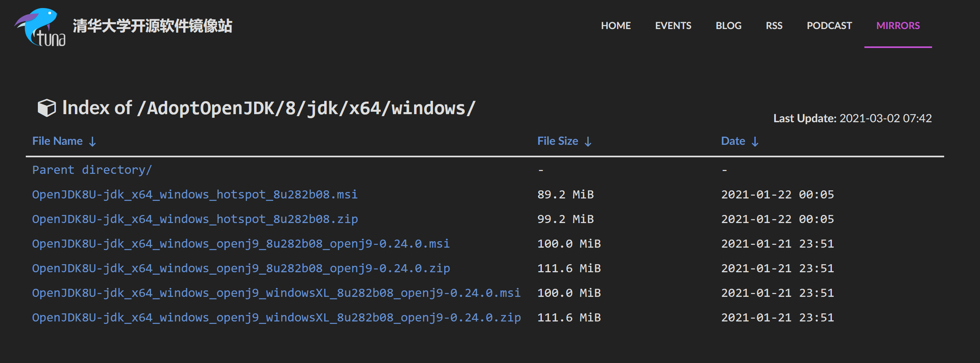
Task: Click the 清华大学开源软件镜像站 site title
Action: 152,26
